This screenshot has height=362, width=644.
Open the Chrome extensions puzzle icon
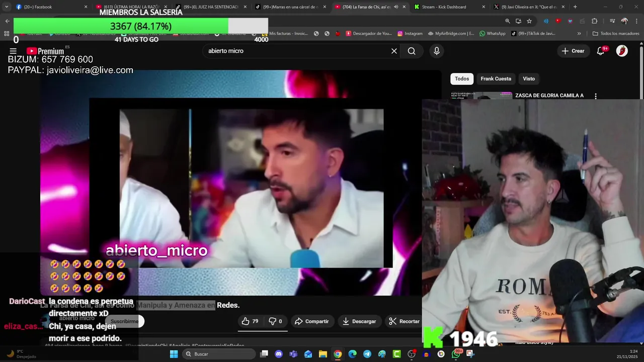point(594,21)
